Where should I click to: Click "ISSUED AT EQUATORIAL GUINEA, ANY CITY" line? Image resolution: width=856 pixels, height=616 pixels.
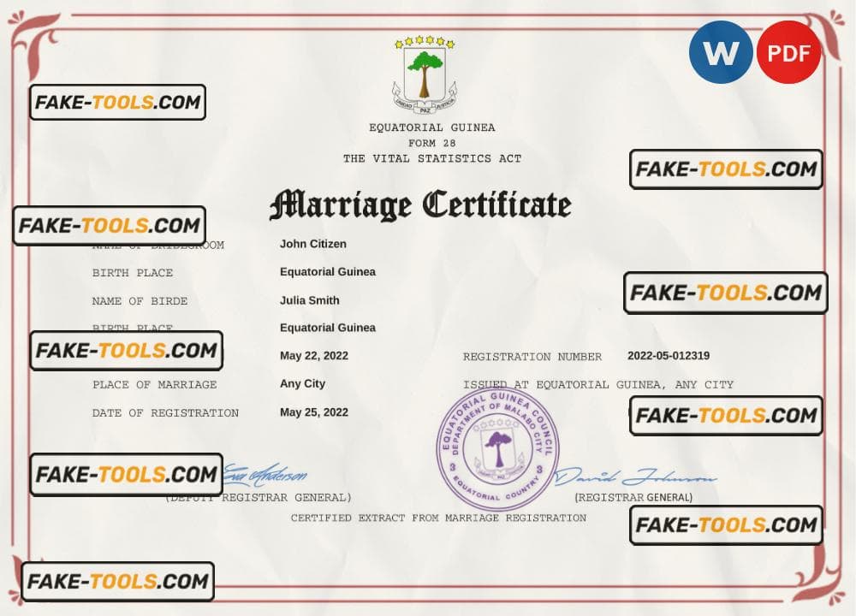(598, 385)
